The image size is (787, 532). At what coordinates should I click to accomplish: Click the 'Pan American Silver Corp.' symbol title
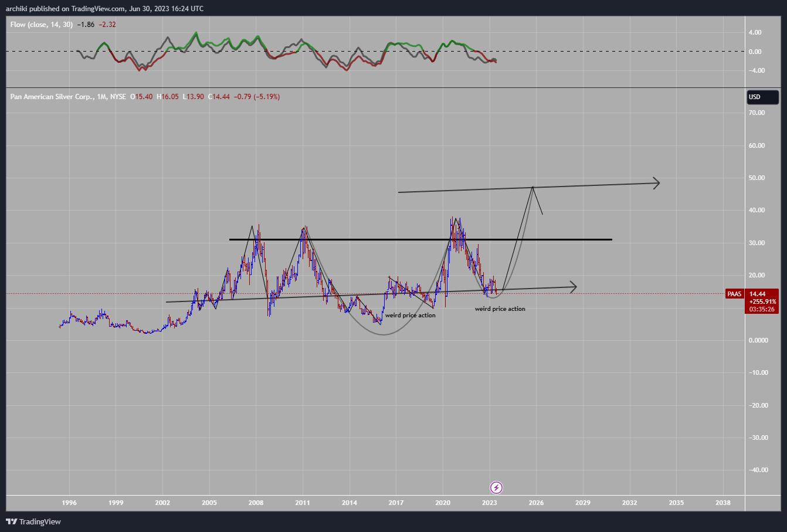(52, 96)
